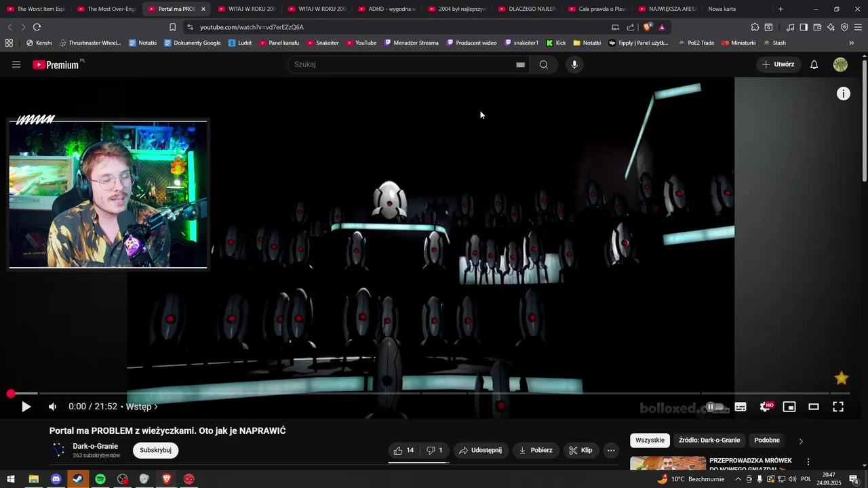Image resolution: width=868 pixels, height=488 pixels.
Task: Bookmark this page icon
Action: [x=172, y=27]
